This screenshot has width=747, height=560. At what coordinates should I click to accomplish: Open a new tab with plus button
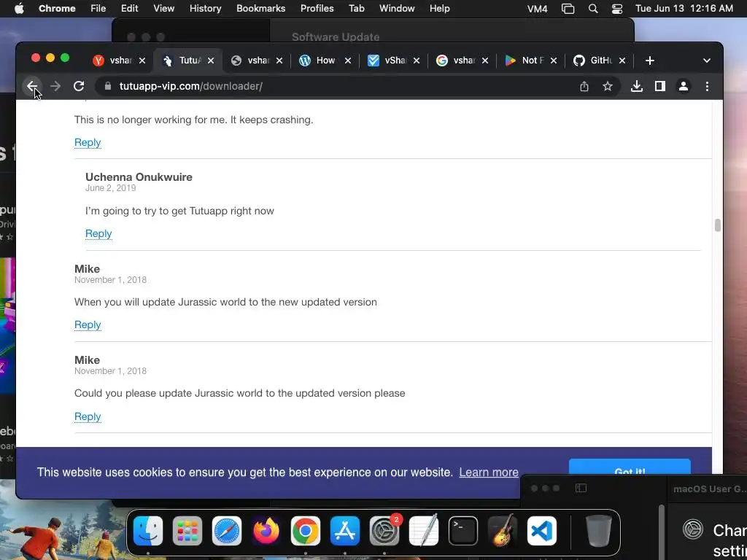(650, 61)
